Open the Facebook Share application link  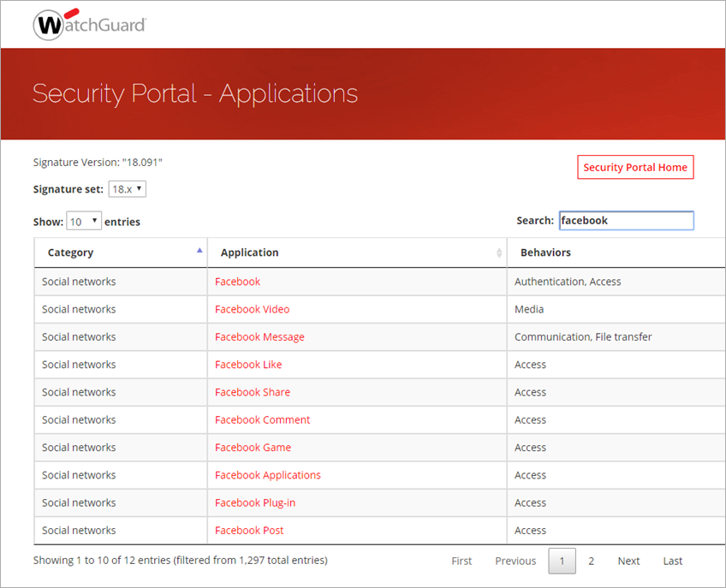253,391
